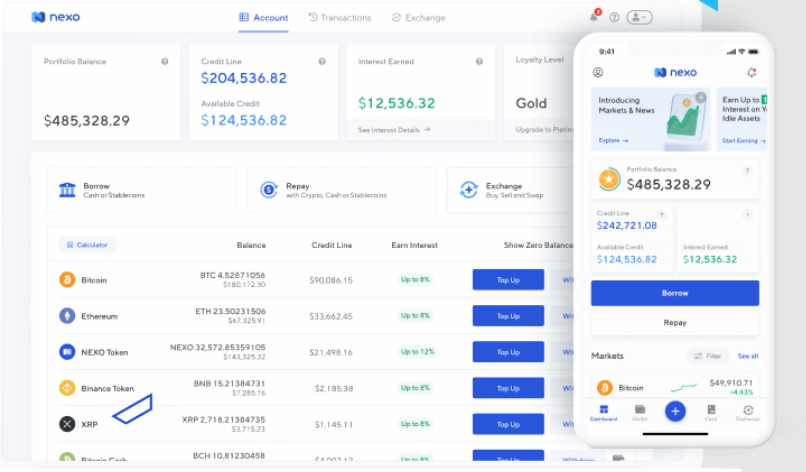Click the Ethereum coin icon in table
Screen dimensions: 806x472
(x=67, y=316)
